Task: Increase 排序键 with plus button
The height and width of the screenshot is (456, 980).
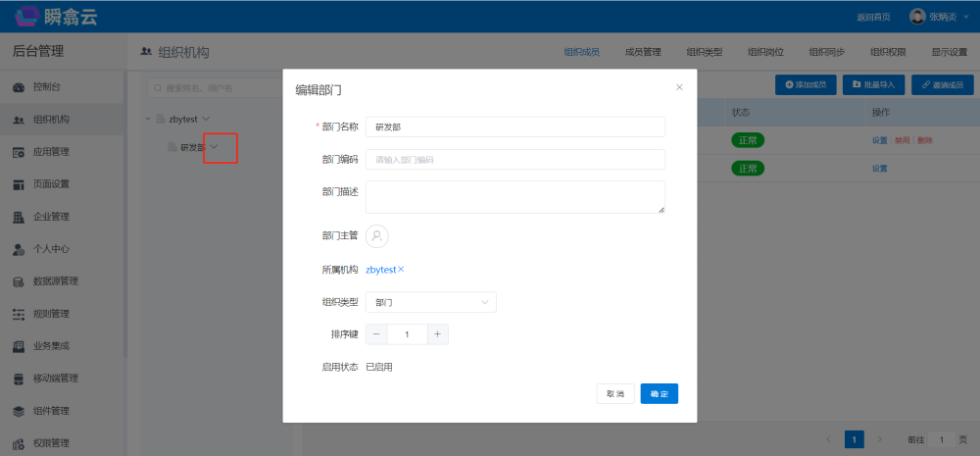Action: [438, 334]
